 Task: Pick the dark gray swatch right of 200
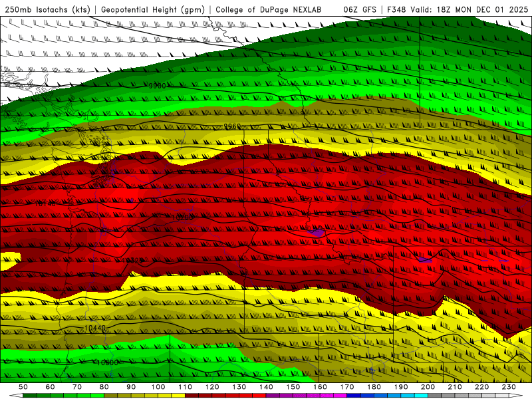point(435,395)
